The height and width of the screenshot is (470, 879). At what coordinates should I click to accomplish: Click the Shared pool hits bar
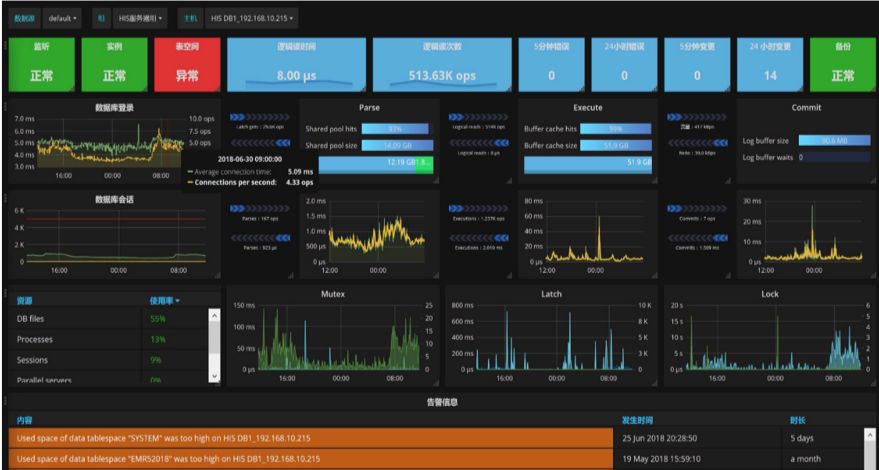coord(397,129)
